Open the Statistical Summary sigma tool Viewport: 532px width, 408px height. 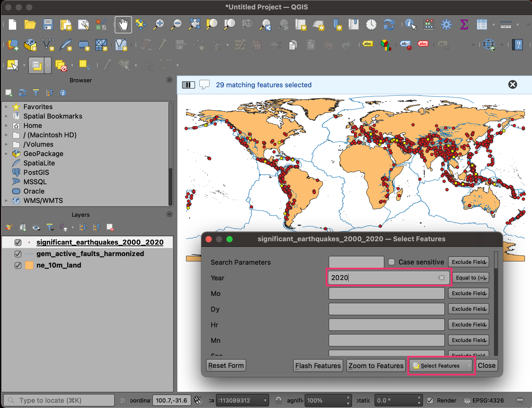[464, 25]
